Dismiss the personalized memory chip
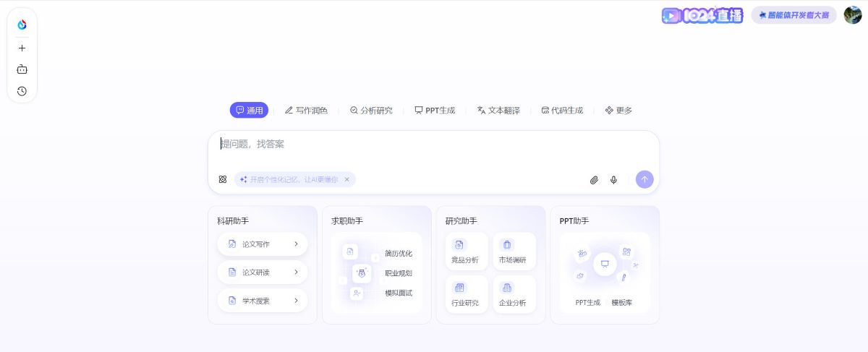Screen dimensions: 868x352 (x=346, y=179)
